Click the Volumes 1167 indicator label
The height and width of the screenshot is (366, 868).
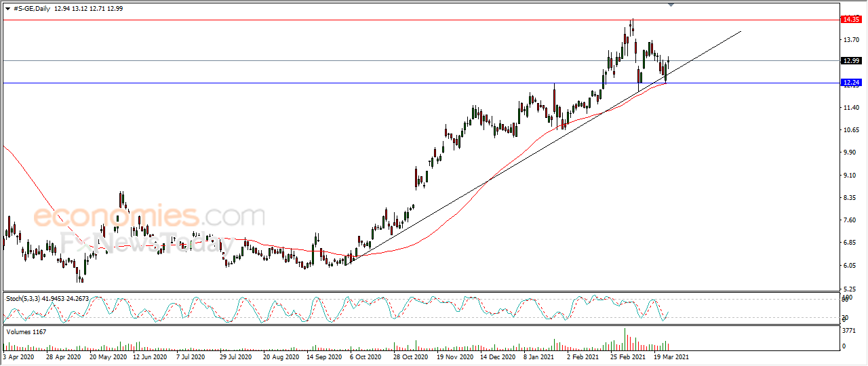(x=25, y=331)
